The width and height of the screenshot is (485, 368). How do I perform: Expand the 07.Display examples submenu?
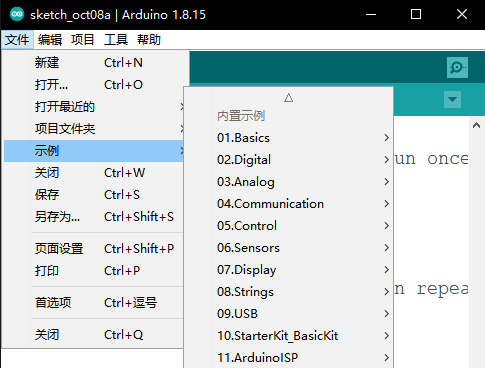(289, 270)
